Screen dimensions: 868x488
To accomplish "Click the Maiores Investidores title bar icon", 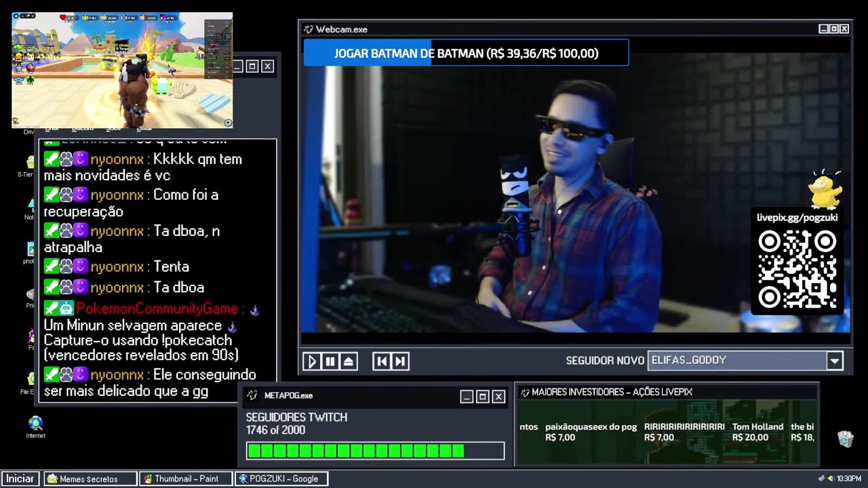I will click(x=524, y=392).
